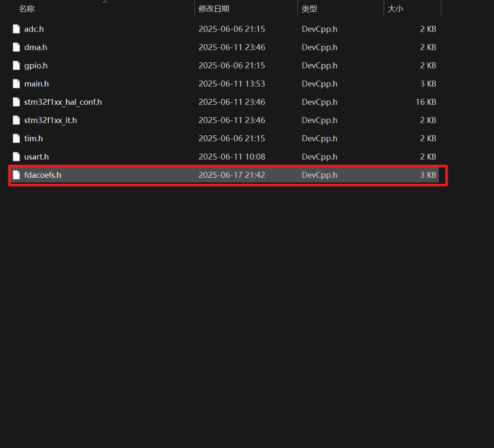Click the 16 KB size value
The width and height of the screenshot is (494, 448).
click(x=426, y=102)
